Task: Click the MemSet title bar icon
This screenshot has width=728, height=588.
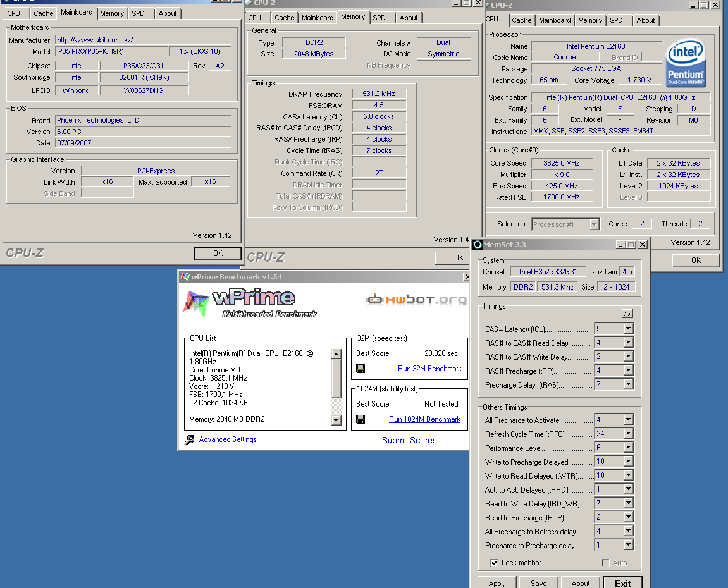Action: pos(478,245)
